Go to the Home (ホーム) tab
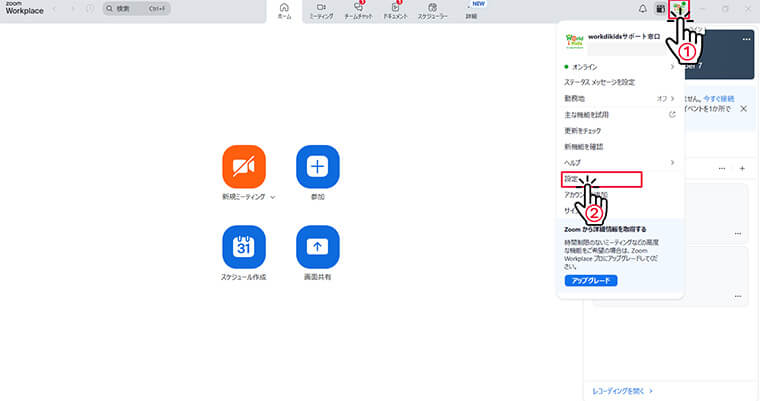Image resolution: width=760 pixels, height=401 pixels. coord(284,11)
